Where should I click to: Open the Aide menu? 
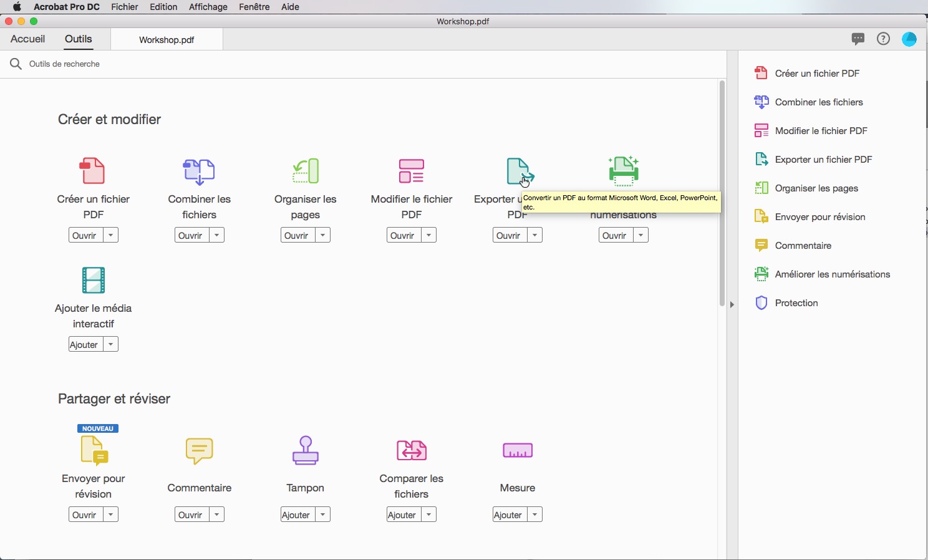[x=291, y=7]
